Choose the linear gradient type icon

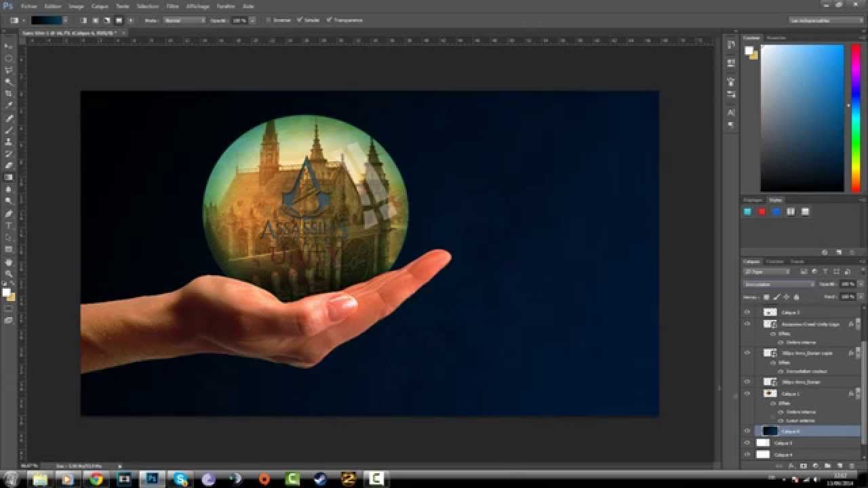click(x=83, y=20)
